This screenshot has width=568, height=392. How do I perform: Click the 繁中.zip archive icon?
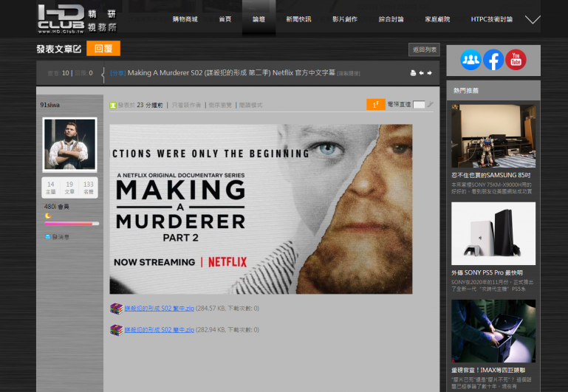point(116,309)
